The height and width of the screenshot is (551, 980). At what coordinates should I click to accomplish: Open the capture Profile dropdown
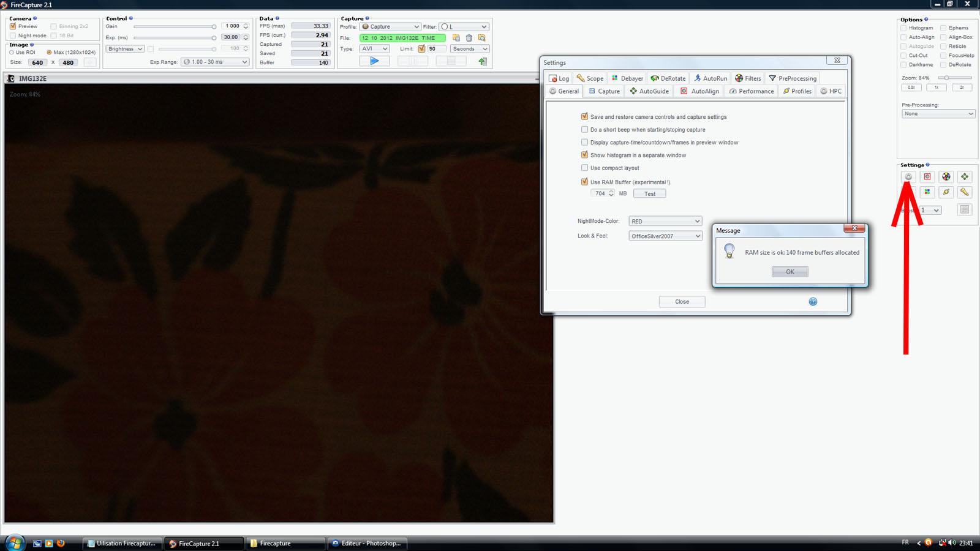point(390,26)
